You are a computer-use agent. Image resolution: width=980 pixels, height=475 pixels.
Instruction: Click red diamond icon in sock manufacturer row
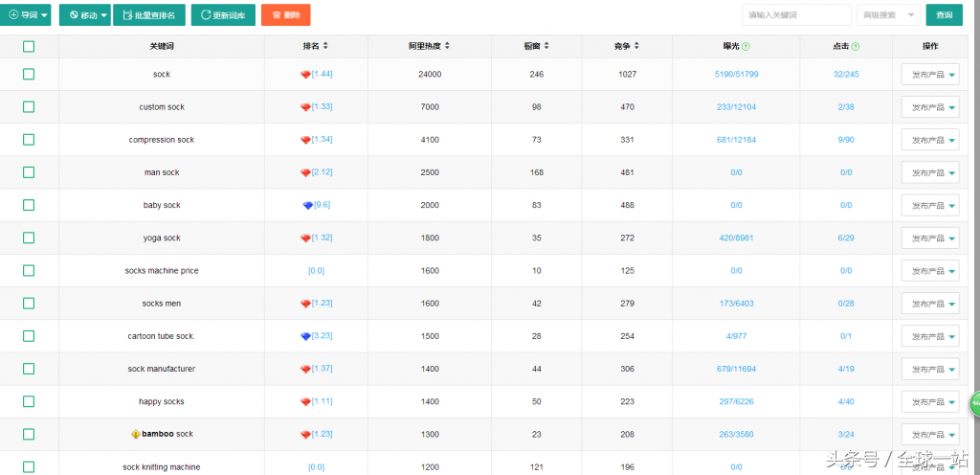pos(305,370)
